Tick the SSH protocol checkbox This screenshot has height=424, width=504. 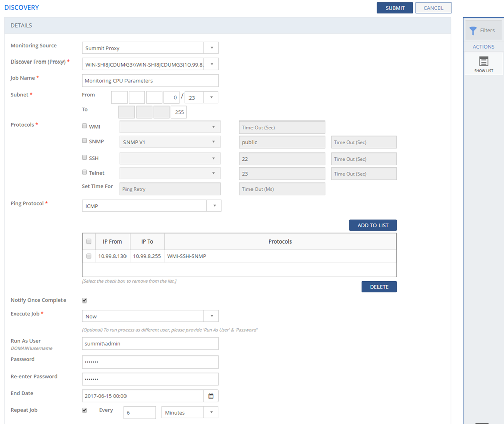pos(84,157)
